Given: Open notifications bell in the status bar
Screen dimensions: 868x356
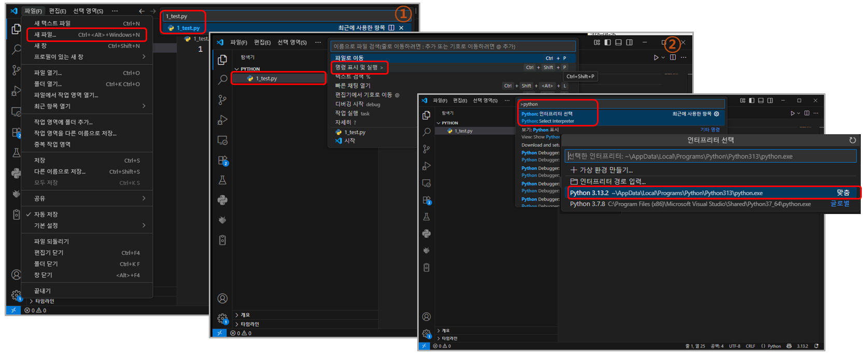Looking at the screenshot, I should [816, 346].
